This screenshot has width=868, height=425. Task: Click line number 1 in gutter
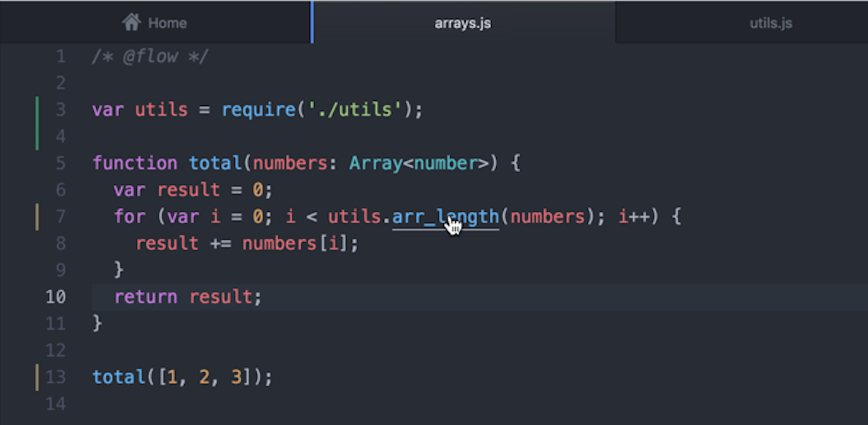click(59, 56)
